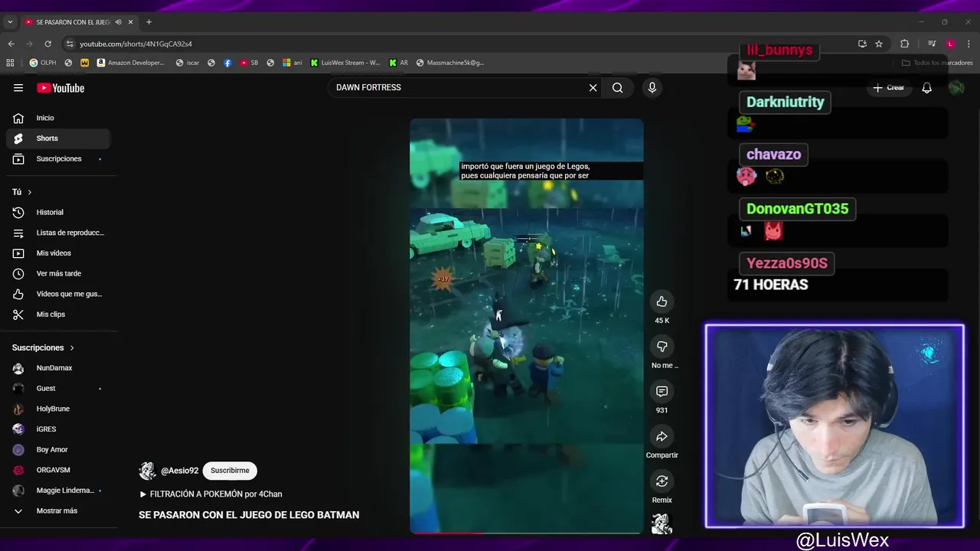The height and width of the screenshot is (551, 980).
Task: Open the apps grid in bookmarks bar
Action: point(11,63)
